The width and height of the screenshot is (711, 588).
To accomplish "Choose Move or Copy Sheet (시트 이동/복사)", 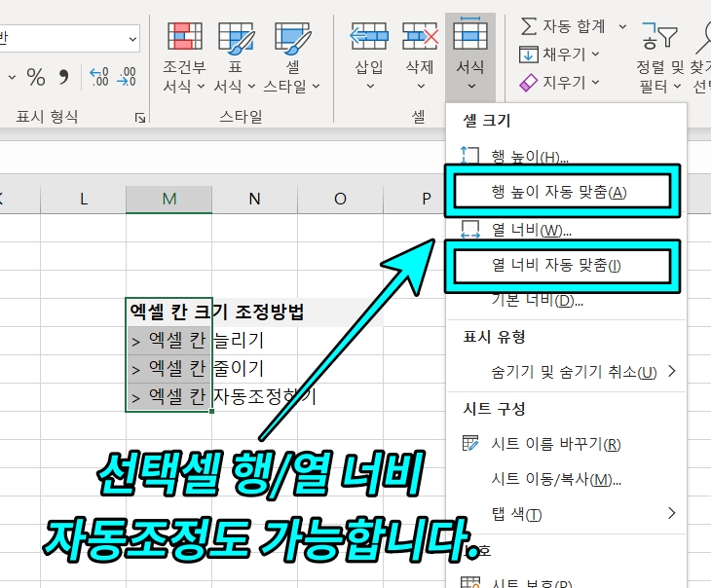I will (x=566, y=479).
